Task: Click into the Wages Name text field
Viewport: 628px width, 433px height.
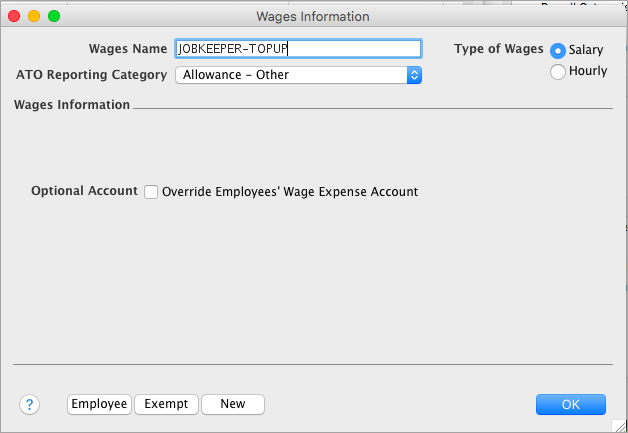Action: [297, 49]
